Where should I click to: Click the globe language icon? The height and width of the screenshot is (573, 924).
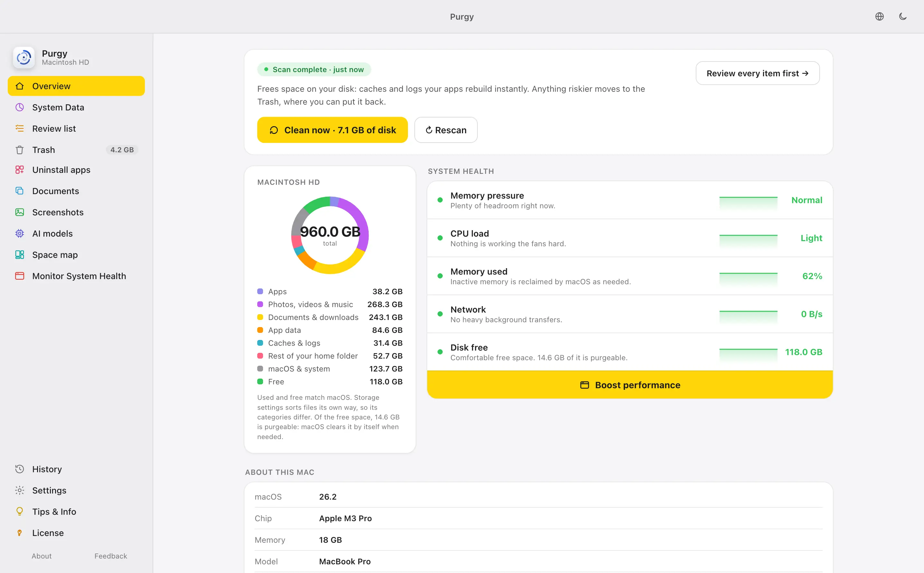point(879,16)
